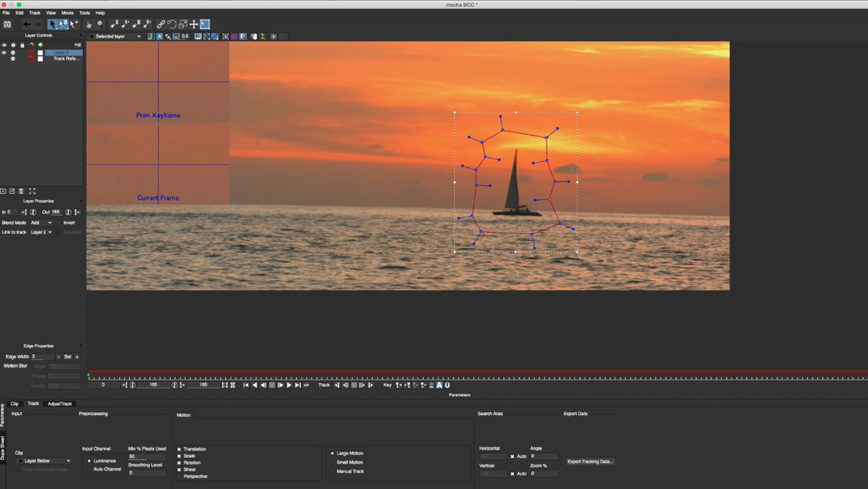Open the File menu
This screenshot has height=489, width=868.
6,13
